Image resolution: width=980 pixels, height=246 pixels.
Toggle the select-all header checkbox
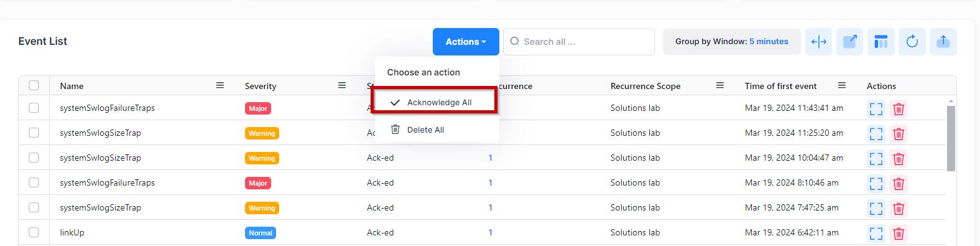click(x=34, y=85)
